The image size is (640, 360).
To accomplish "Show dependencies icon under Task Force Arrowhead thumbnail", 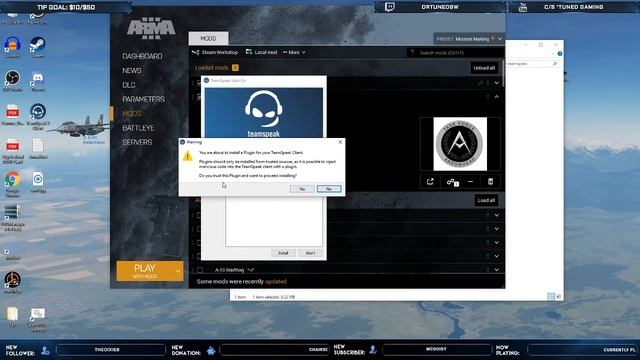I will point(452,182).
